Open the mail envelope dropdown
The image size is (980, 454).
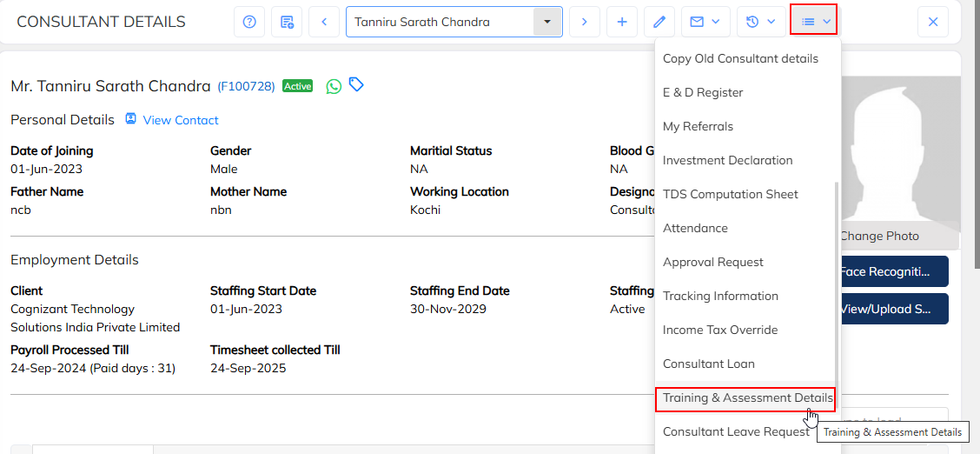(x=705, y=22)
